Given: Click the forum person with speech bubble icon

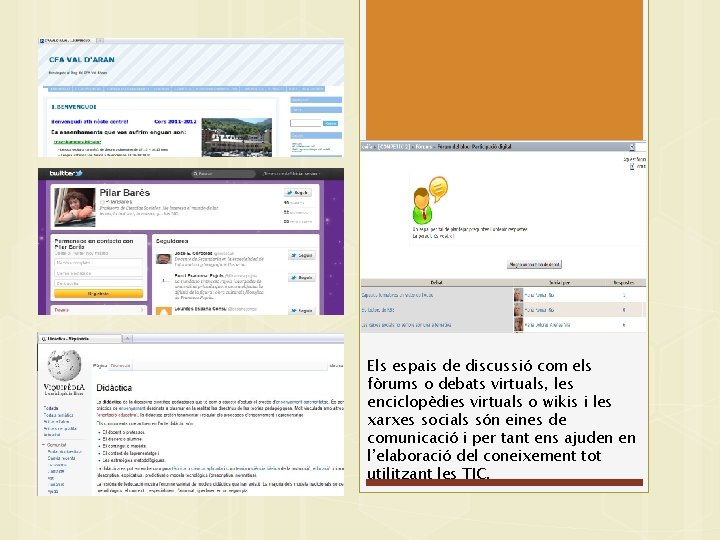Looking at the screenshot, I should (x=430, y=200).
